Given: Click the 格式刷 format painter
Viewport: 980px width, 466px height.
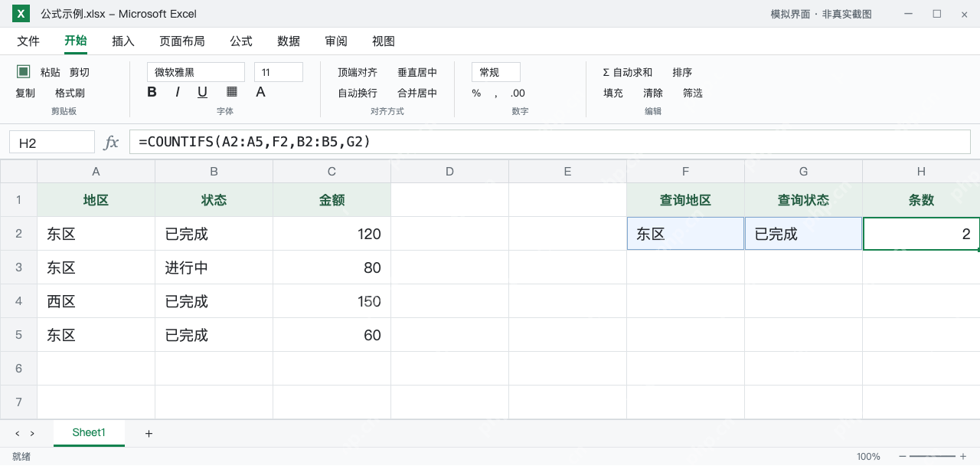Looking at the screenshot, I should [x=70, y=93].
